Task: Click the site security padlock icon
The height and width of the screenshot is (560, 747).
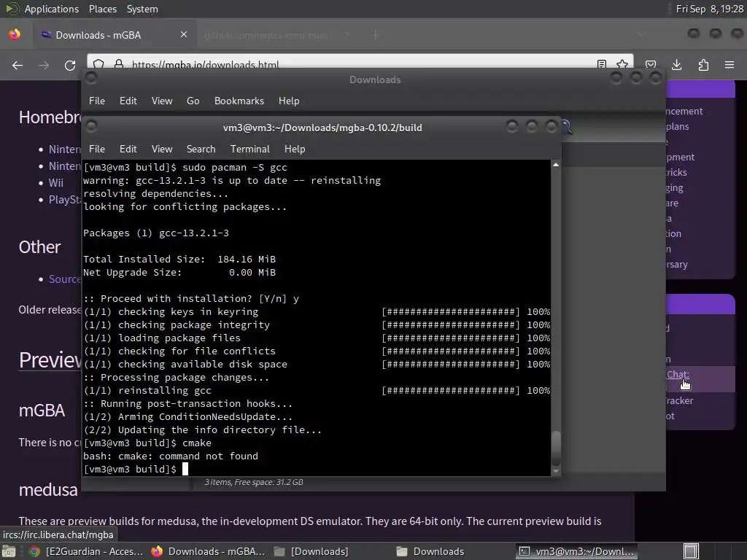Action: [119, 64]
